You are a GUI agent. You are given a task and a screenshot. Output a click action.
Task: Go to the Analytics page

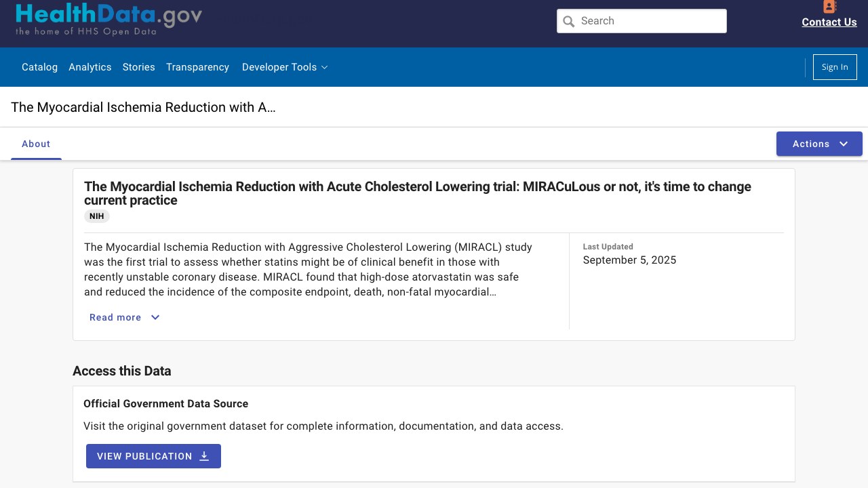(90, 67)
